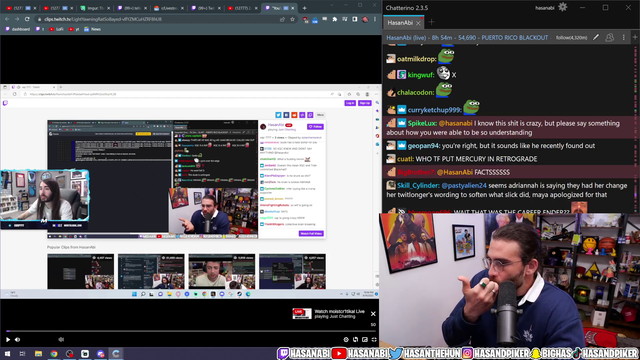
Task: Click pencil edit icon in Chatterino header
Action: point(596,38)
